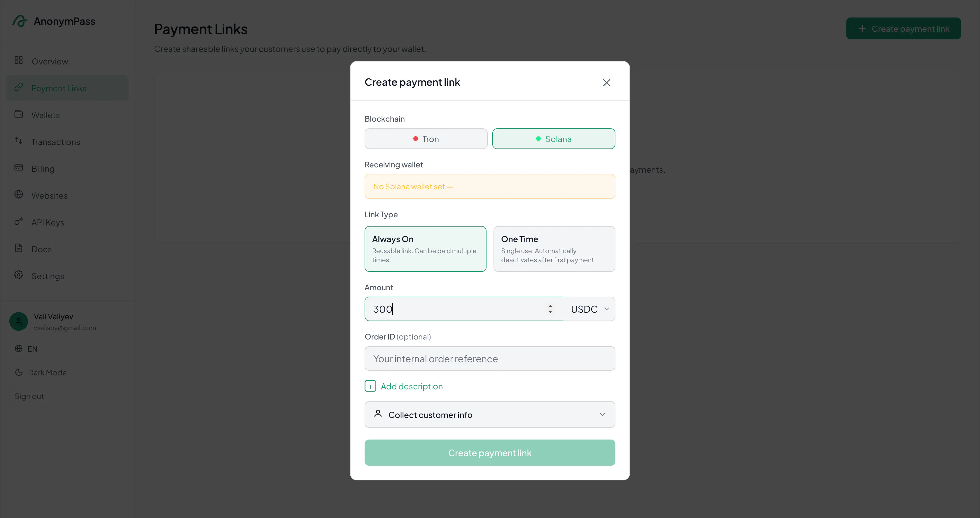Open Docs page
The width and height of the screenshot is (980, 518).
pos(67,249)
